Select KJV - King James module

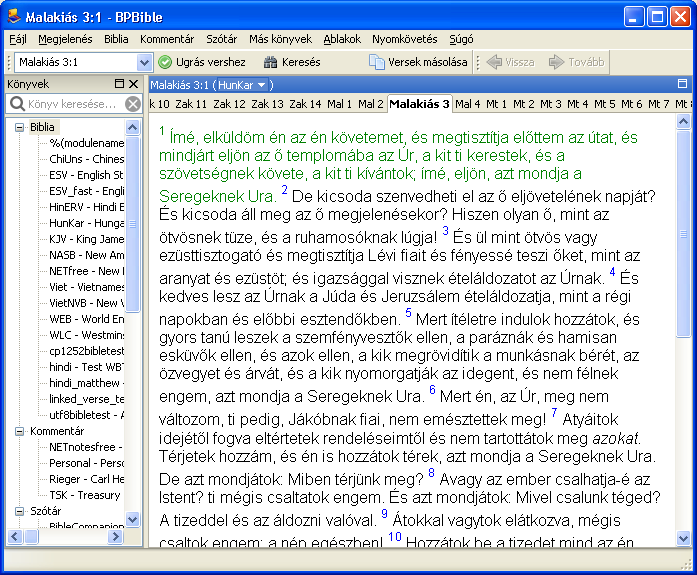pos(86,239)
